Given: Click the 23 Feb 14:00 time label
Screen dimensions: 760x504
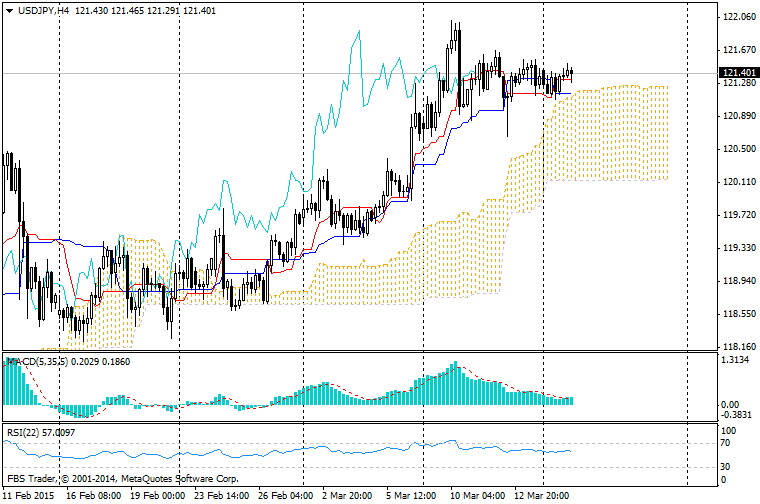Looking at the screenshot, I should 222,496.
